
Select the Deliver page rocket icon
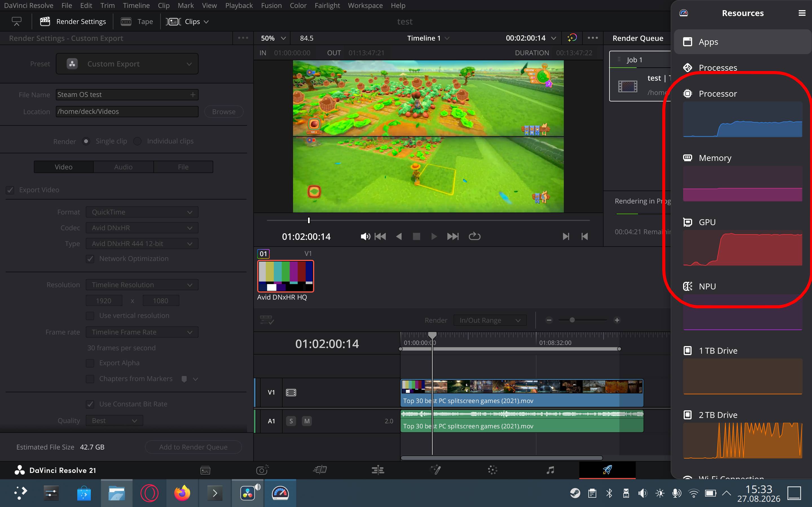[607, 470]
